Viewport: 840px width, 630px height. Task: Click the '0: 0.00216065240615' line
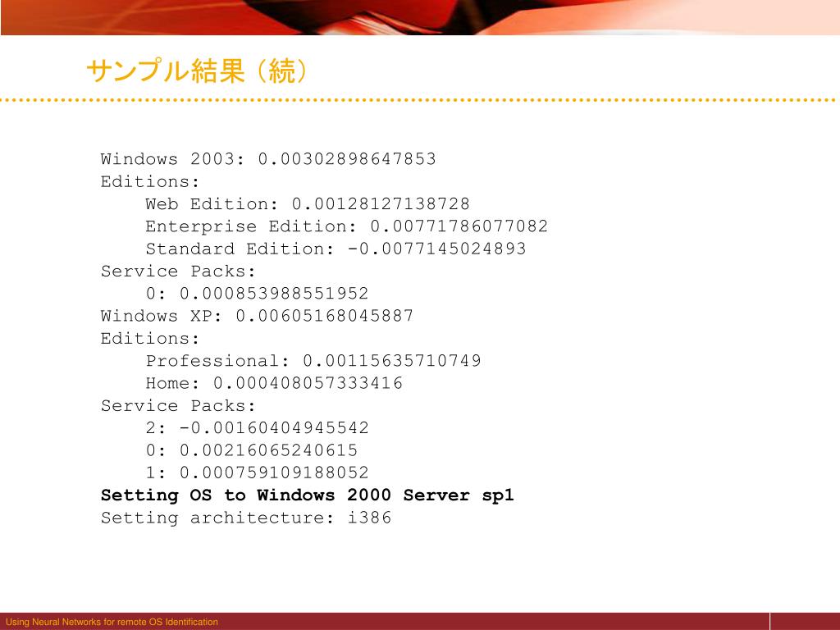[x=251, y=450]
